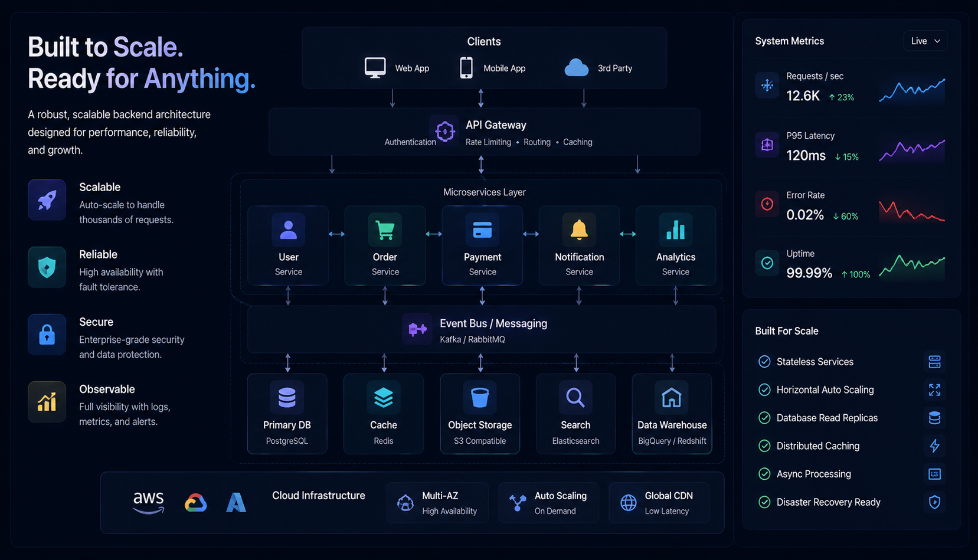Click the Auto Scaling branch icon

pos(518,503)
